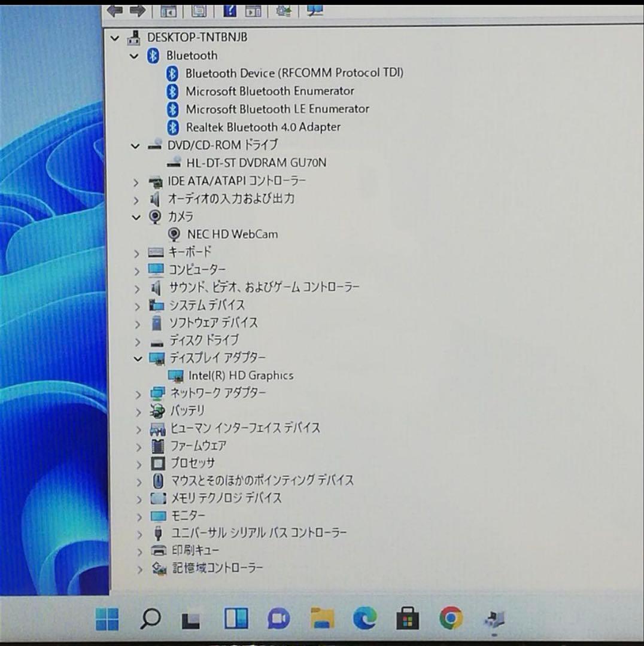Select the Realtek Bluetooth 4.0 Adapter device
Viewport: 644px width, 646px height.
point(264,127)
